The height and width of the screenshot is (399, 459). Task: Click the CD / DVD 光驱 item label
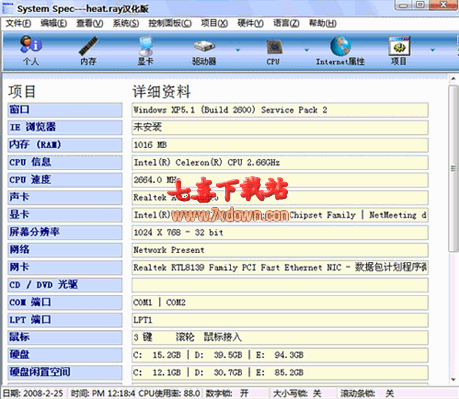[x=65, y=285]
